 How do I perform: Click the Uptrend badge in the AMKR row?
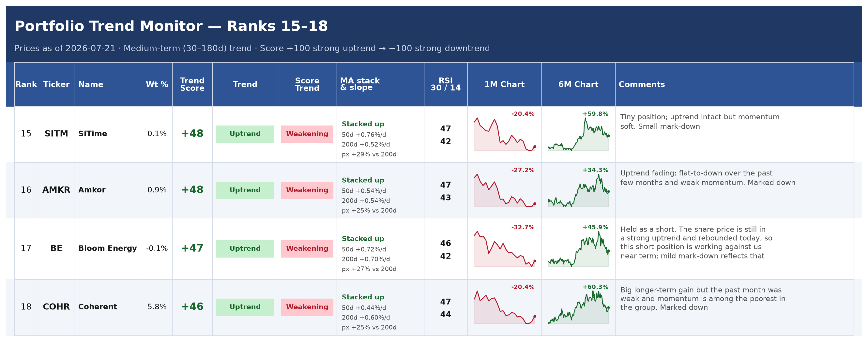click(245, 190)
